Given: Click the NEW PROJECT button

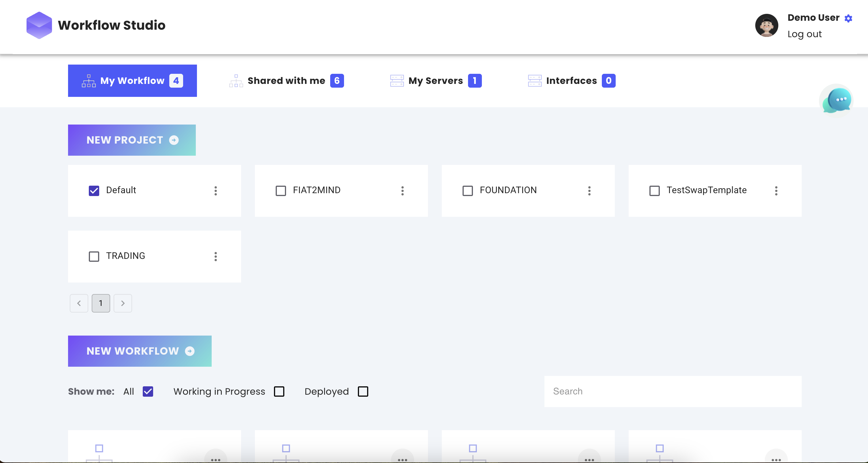Looking at the screenshot, I should (x=132, y=140).
